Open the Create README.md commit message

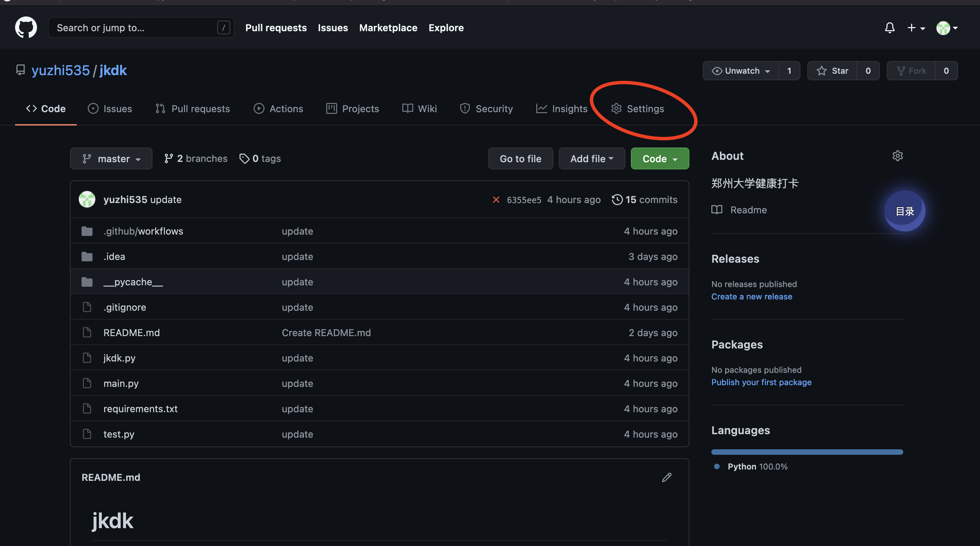326,332
